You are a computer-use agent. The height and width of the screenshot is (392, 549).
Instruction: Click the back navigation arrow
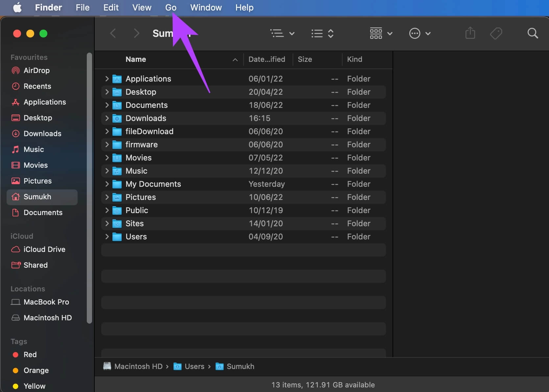point(113,33)
